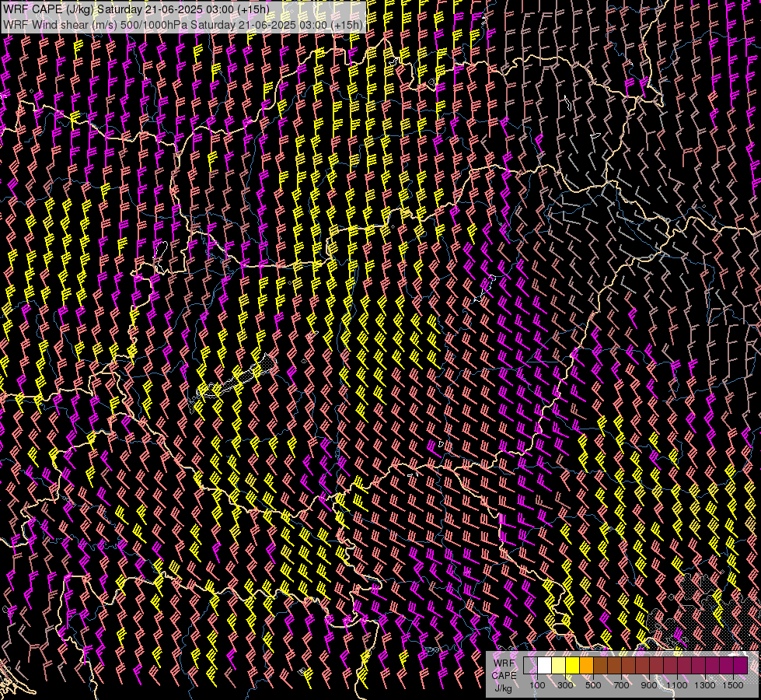Click the bright yellow CAPE legend swatch

(573, 666)
